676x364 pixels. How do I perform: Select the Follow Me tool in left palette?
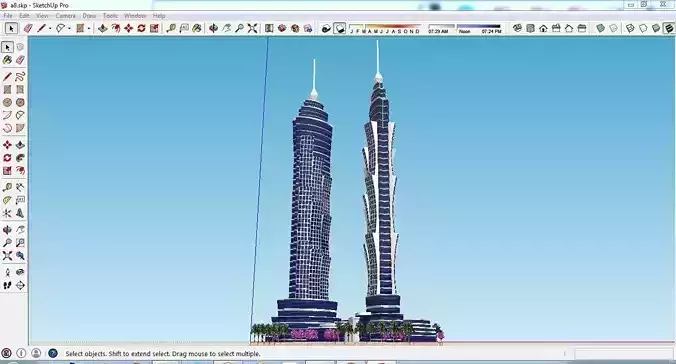[20, 158]
